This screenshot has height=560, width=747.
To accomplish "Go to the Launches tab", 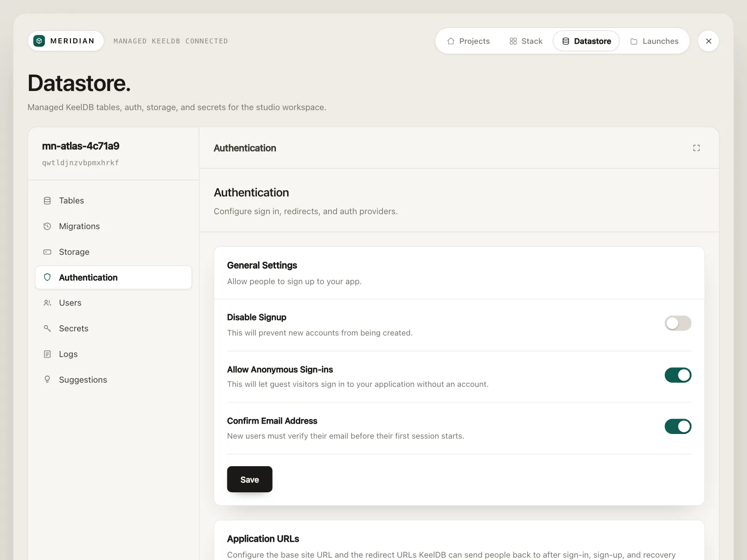I will click(654, 41).
